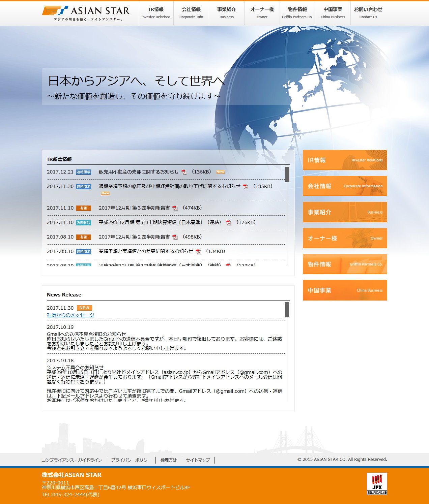Screen dimensions: 429x504
Task: Click the scrollbar thumb in IR新着情報
Action: 287,174
